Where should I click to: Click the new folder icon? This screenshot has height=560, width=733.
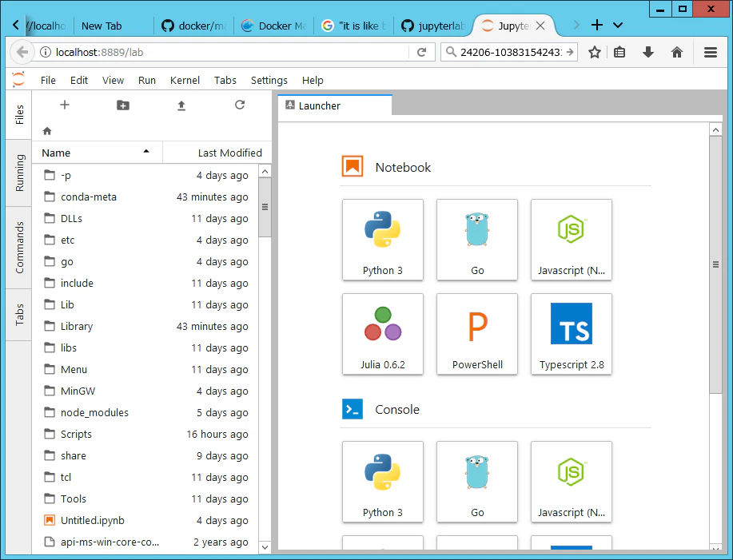(x=123, y=105)
